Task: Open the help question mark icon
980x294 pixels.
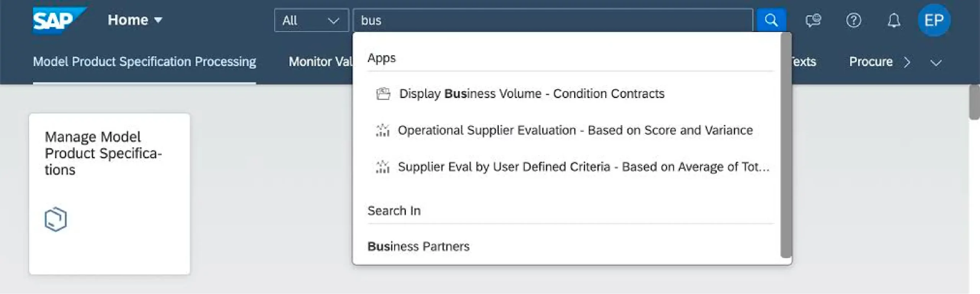Action: 853,20
